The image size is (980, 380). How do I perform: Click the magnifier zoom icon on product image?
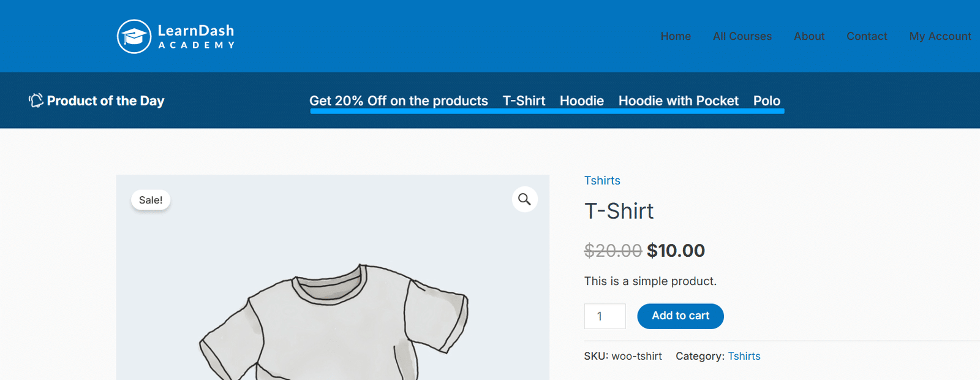(x=525, y=199)
